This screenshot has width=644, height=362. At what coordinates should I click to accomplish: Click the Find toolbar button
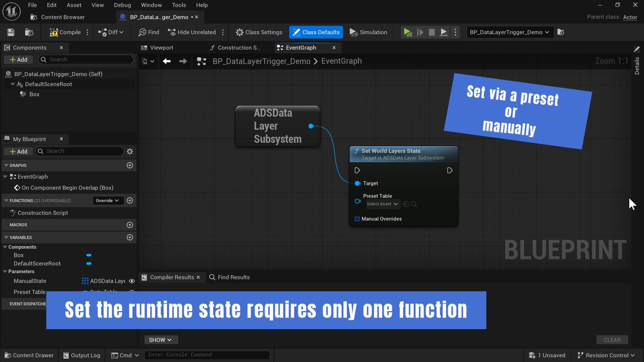[149, 32]
